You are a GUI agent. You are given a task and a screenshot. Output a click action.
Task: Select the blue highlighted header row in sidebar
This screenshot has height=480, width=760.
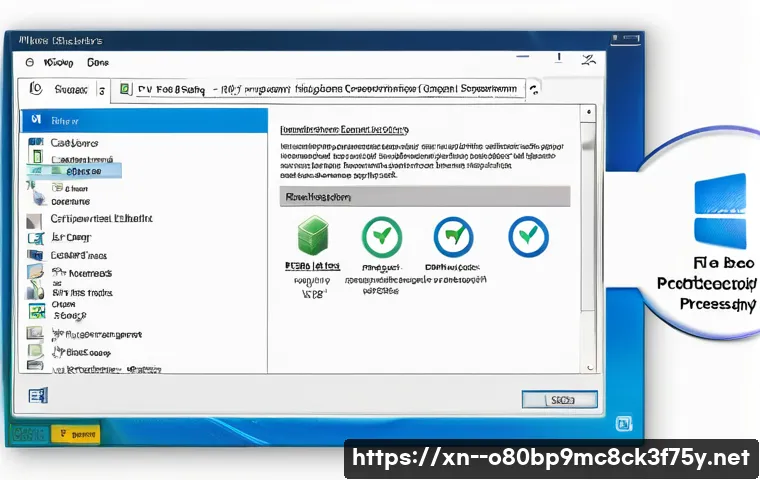(x=144, y=119)
